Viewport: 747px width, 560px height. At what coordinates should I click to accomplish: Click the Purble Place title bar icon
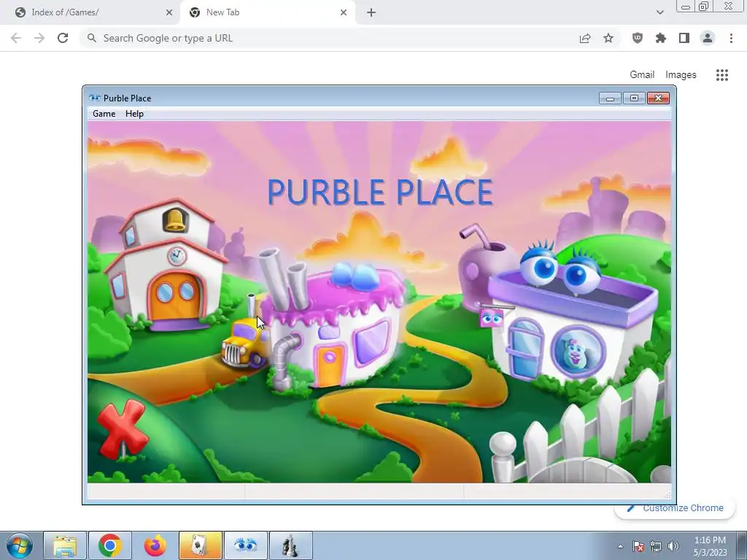[x=95, y=98]
